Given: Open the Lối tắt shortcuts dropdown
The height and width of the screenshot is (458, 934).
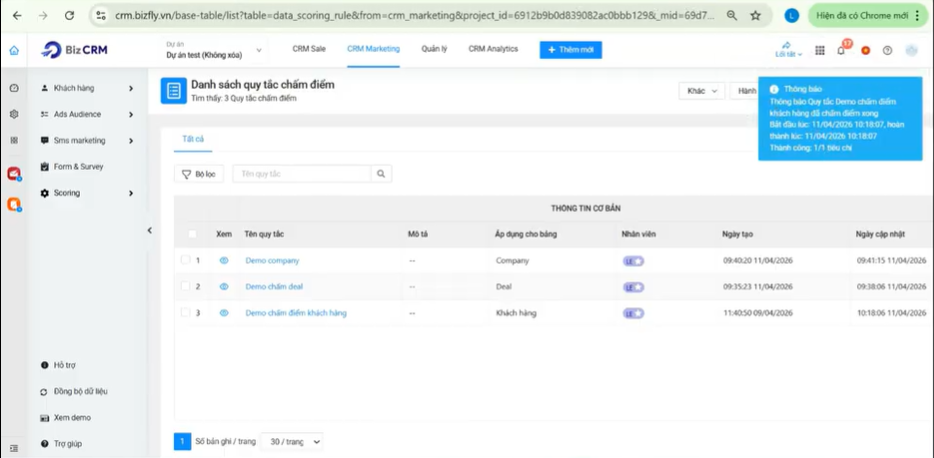Looking at the screenshot, I should (x=789, y=50).
